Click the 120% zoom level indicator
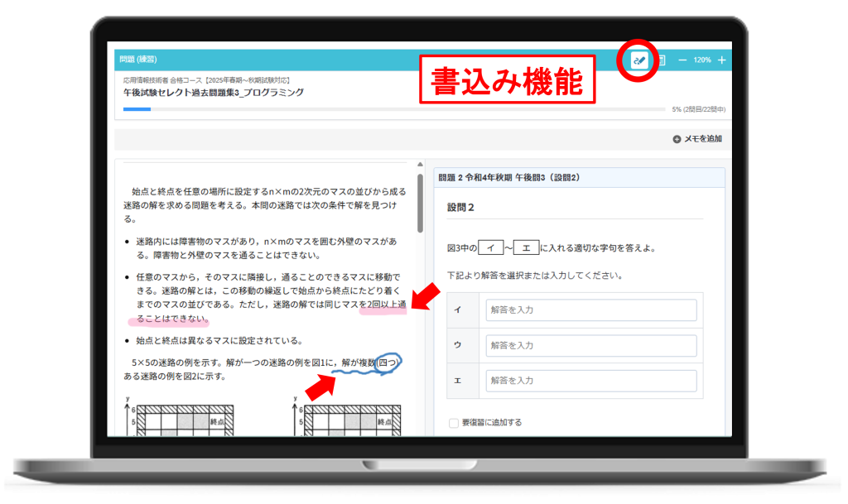 (x=702, y=60)
